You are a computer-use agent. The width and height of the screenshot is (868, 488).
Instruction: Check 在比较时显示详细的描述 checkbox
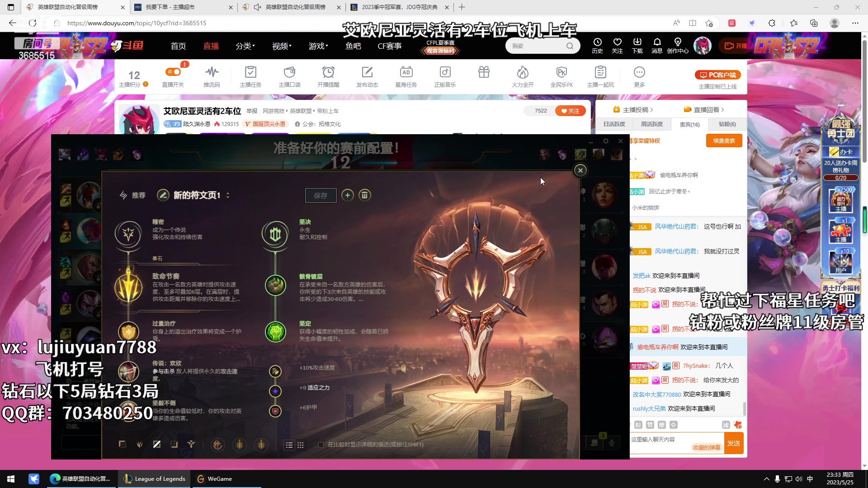(321, 445)
